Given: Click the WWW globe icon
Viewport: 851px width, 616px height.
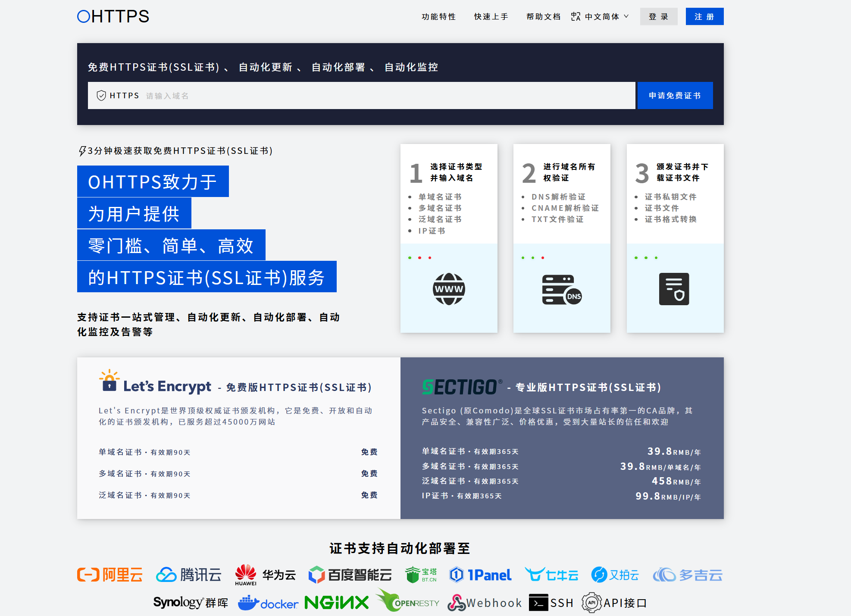Looking at the screenshot, I should pos(448,289).
